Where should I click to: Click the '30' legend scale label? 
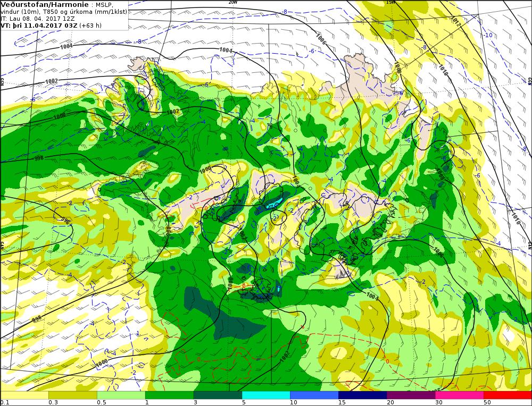(x=439, y=403)
